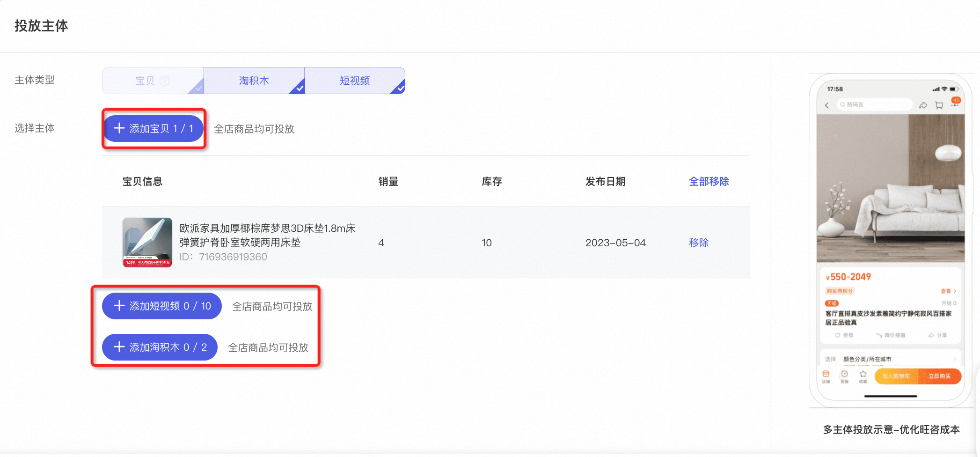Click the help icon beside 宝贝
This screenshot has width=980, height=457.
pyautogui.click(x=165, y=81)
